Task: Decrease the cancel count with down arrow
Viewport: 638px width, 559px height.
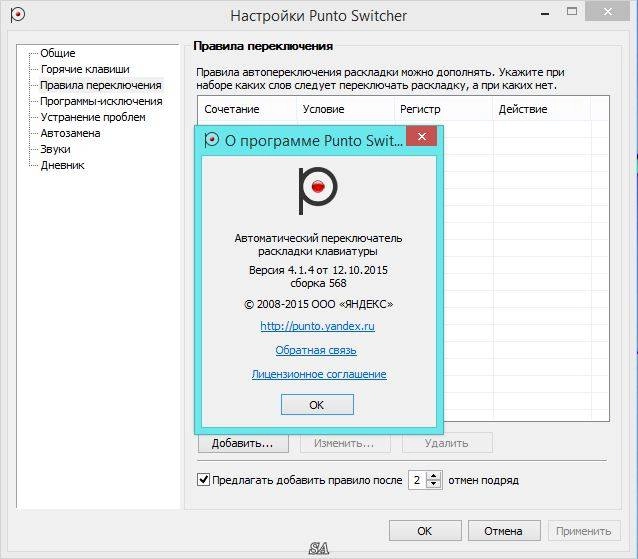Action: point(434,484)
